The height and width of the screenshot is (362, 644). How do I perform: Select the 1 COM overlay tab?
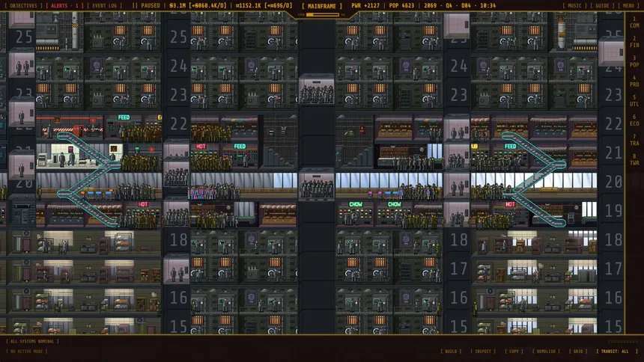click(x=634, y=22)
